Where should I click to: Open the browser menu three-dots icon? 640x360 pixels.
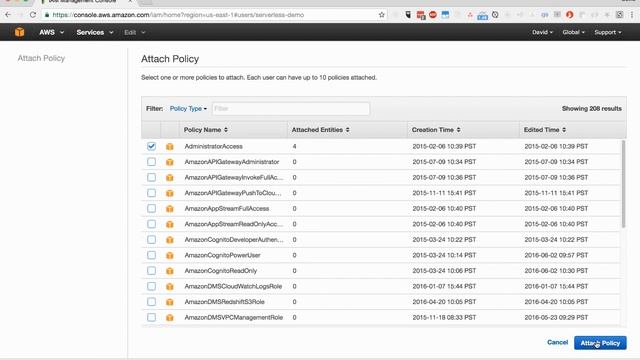(x=632, y=15)
